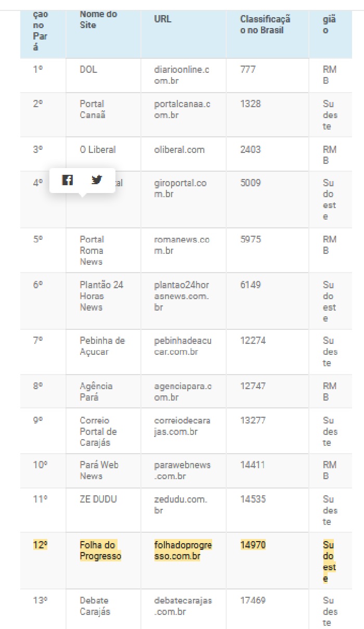Select the Plantão 24 Horas News name

[101, 296]
